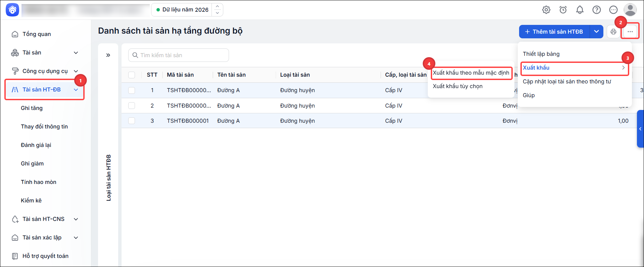644x267 pixels.
Task: Click the Tìm kiếm tài sản search field
Action: coord(179,55)
